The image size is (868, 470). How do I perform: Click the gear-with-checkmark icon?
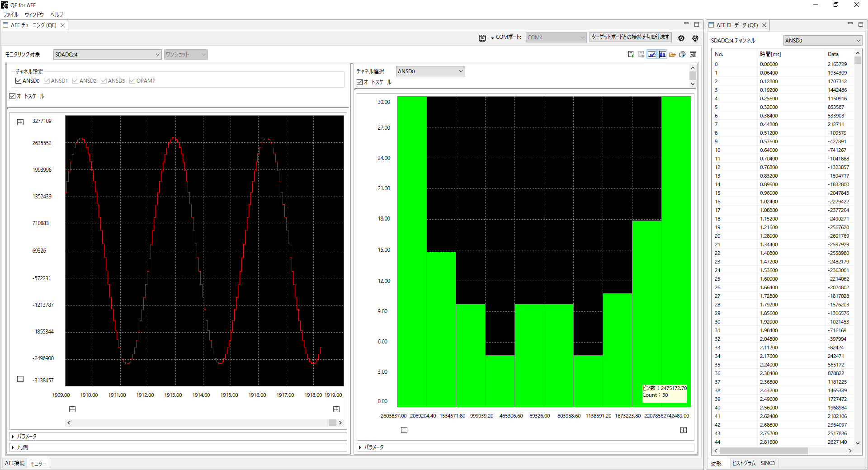695,38
